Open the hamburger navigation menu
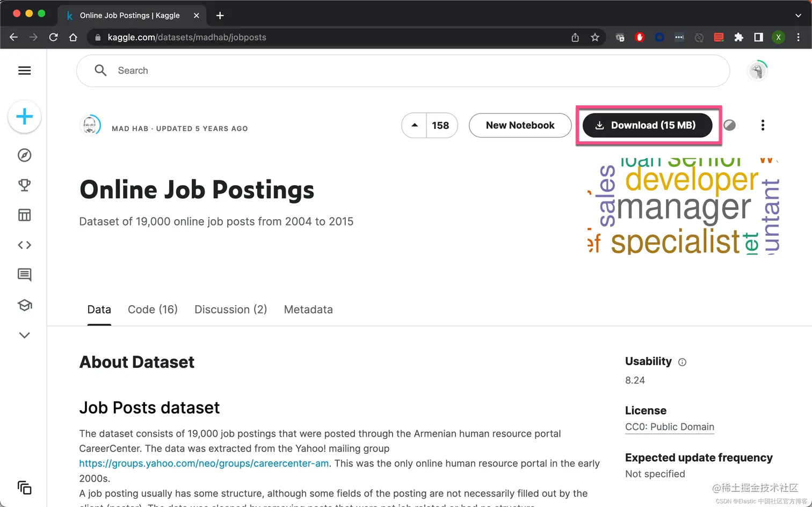The width and height of the screenshot is (812, 507). pyautogui.click(x=25, y=71)
